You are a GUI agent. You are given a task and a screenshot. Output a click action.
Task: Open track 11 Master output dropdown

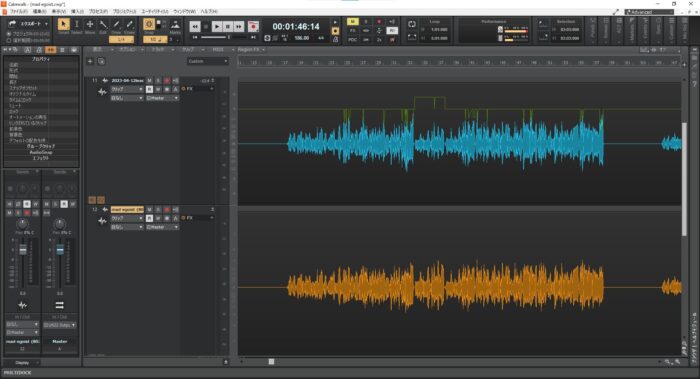[162, 98]
